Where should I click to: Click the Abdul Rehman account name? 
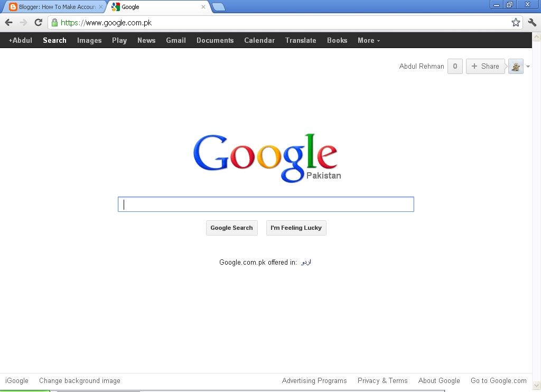422,66
